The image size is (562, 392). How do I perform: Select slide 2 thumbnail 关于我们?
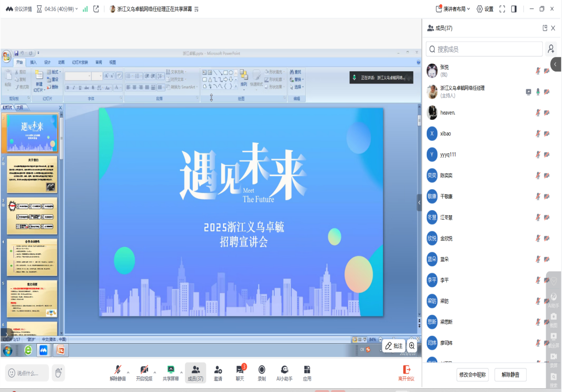coord(32,174)
